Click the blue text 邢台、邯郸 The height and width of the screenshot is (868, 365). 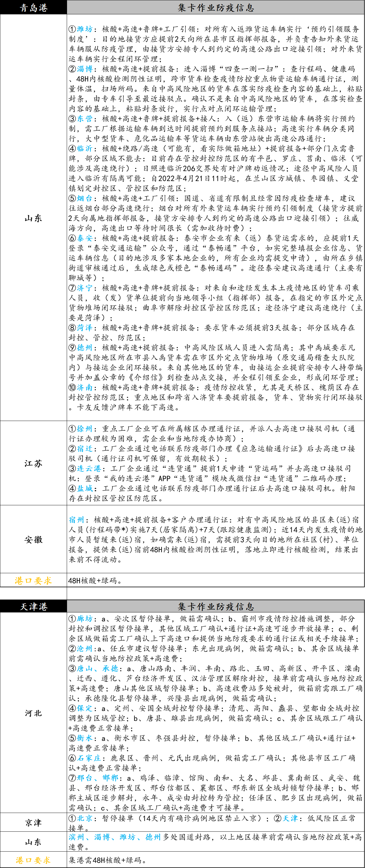97,778
